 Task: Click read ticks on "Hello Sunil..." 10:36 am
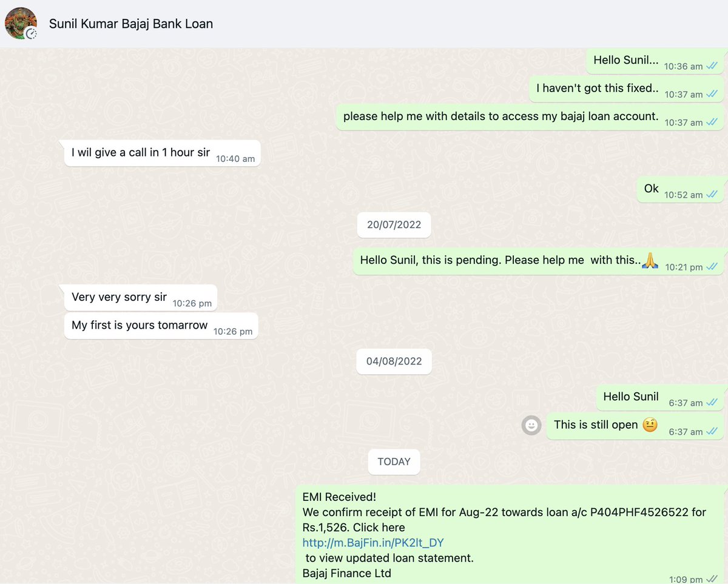pyautogui.click(x=712, y=66)
